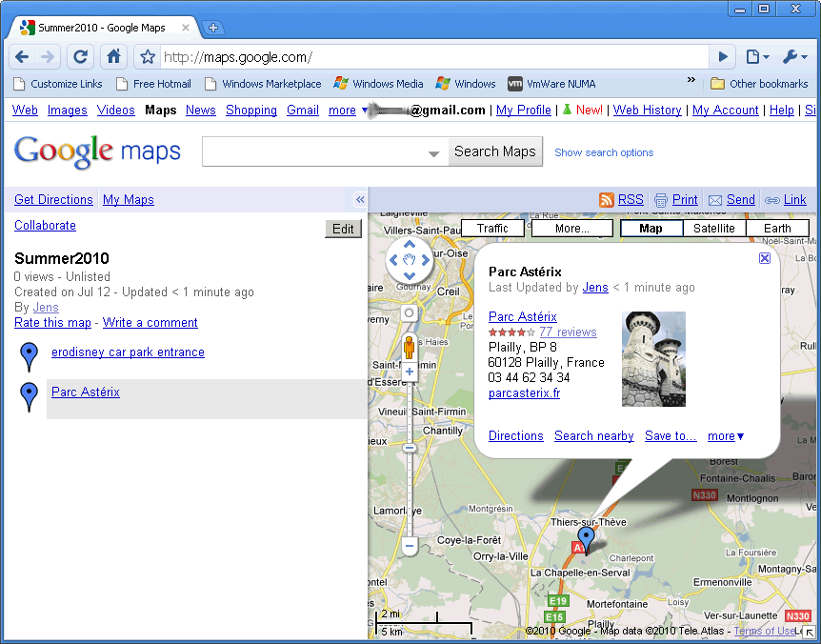The width and height of the screenshot is (821, 644).
Task: Pan the map up with the arrow
Action: tap(410, 245)
